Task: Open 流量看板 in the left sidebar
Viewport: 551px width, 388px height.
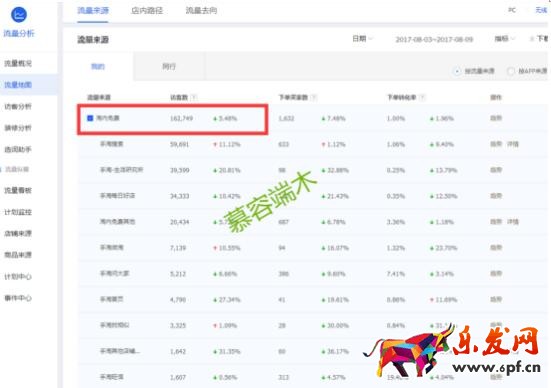Action: (x=18, y=190)
